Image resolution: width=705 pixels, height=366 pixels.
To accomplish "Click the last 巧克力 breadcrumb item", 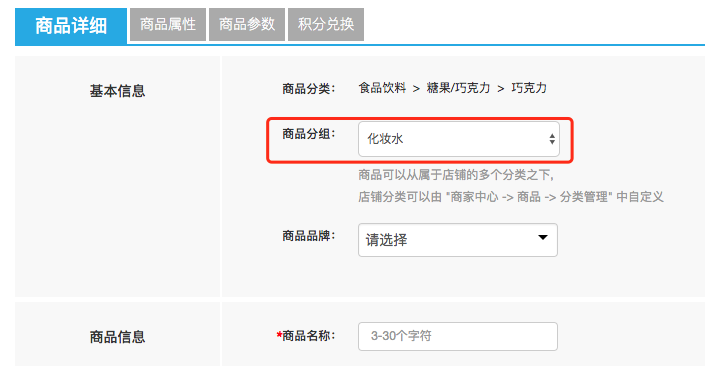I will pos(529,88).
